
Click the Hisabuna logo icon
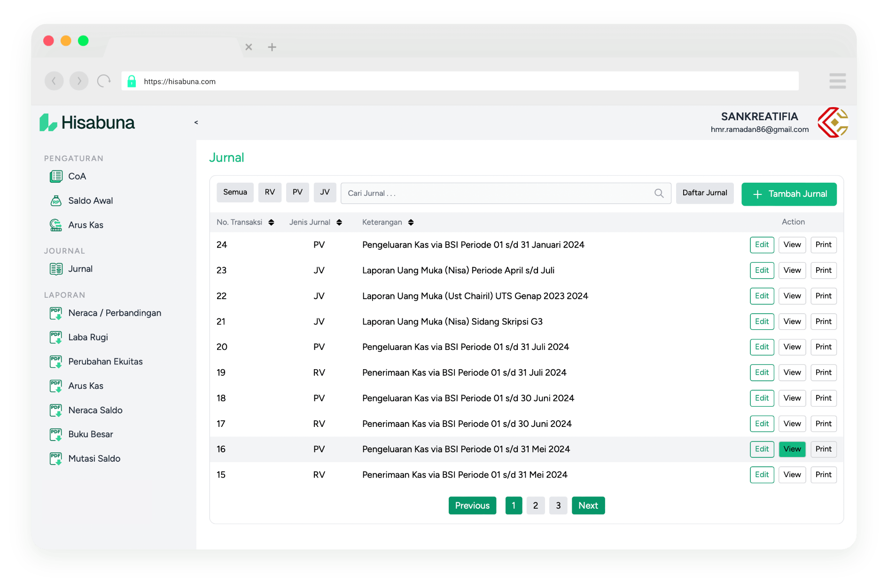[47, 122]
